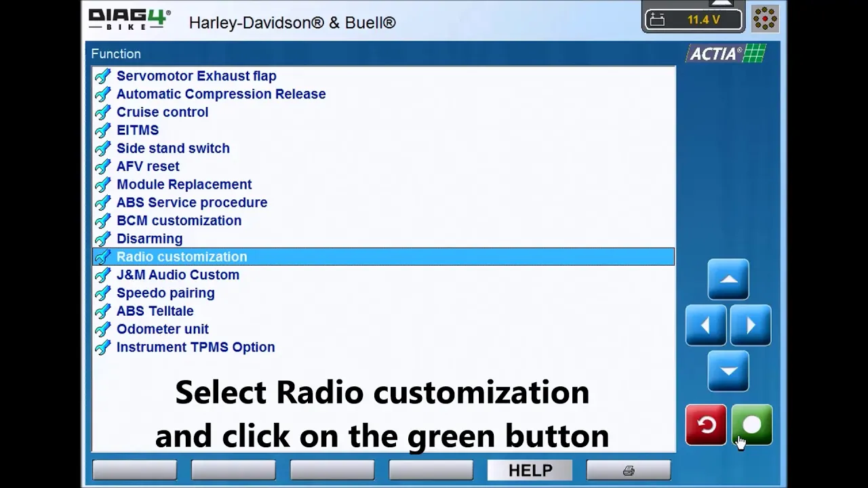This screenshot has width=868, height=488.
Task: Click wrench icon beside Side stand switch
Action: coord(102,148)
